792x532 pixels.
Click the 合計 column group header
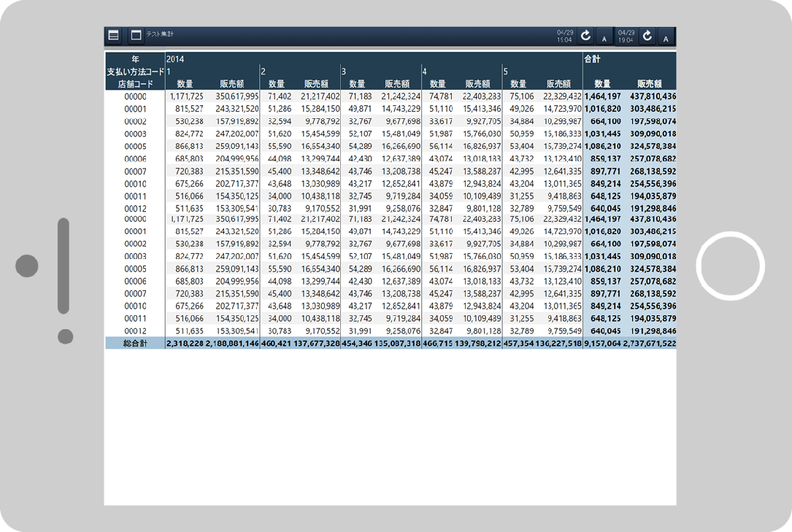(592, 58)
